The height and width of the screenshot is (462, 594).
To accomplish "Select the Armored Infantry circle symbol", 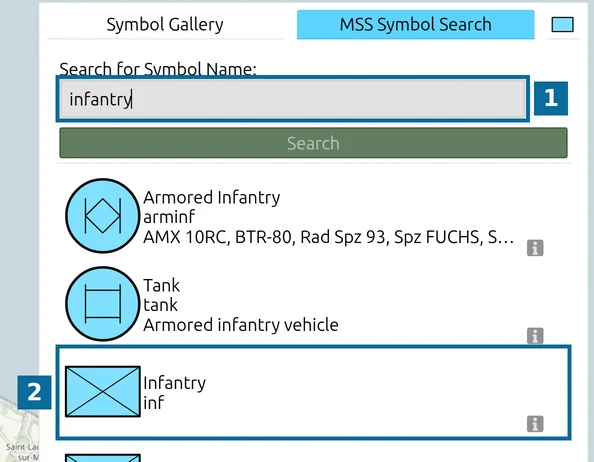I will (103, 215).
